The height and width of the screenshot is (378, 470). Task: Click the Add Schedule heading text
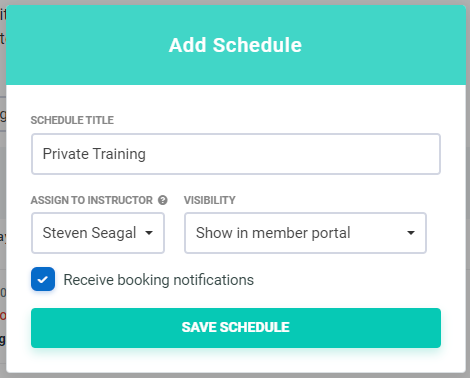235,45
